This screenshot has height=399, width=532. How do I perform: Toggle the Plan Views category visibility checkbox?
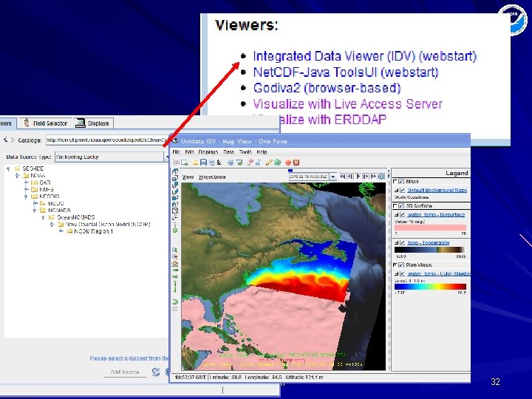point(401,265)
